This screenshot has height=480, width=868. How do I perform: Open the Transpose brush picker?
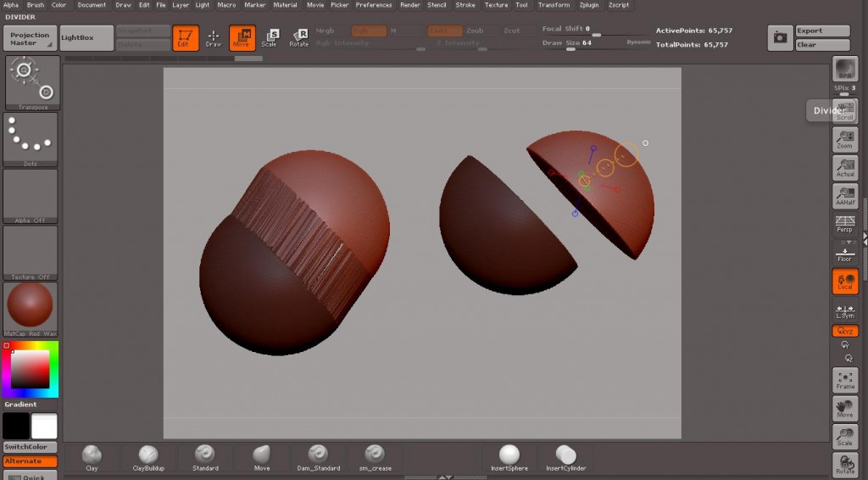pyautogui.click(x=32, y=83)
